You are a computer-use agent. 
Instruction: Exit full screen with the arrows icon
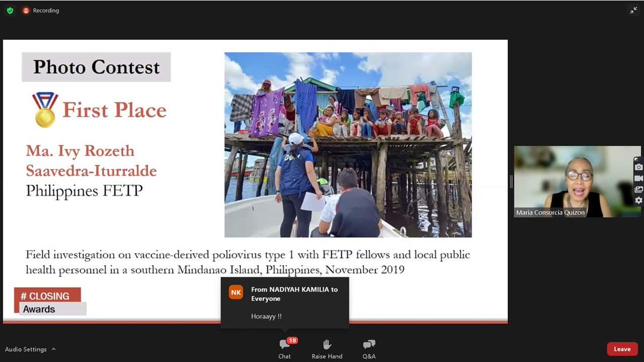[633, 10]
